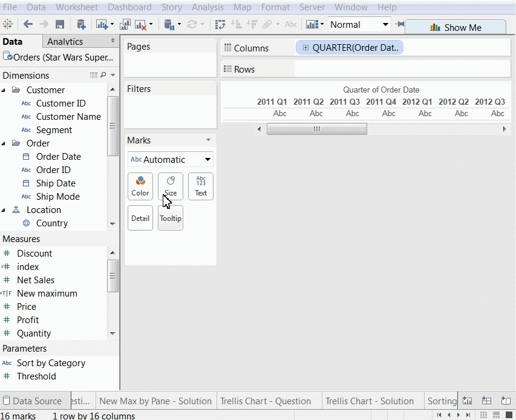The image size is (516, 420).
Task: Click the Sort ascending icon
Action: [237, 24]
